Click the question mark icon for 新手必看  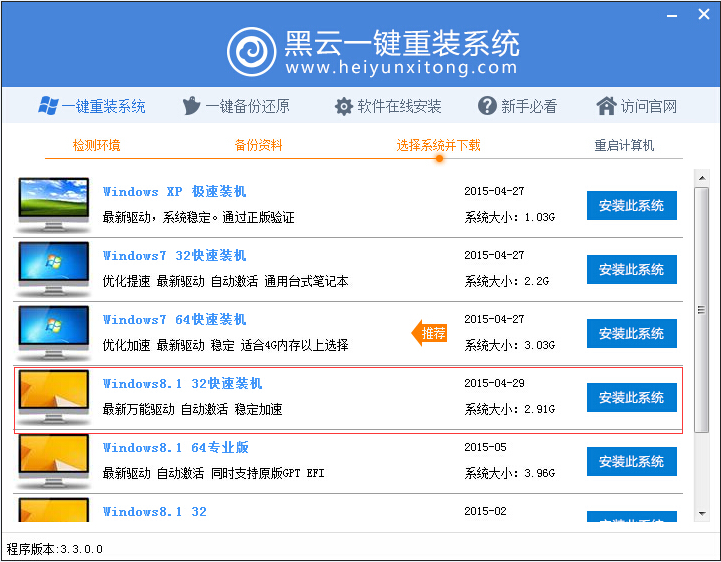point(487,106)
